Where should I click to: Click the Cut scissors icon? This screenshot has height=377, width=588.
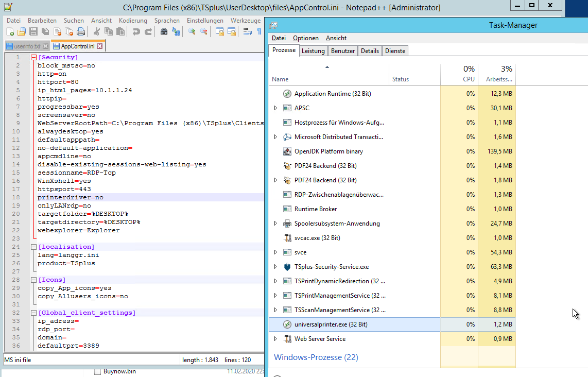tap(96, 32)
